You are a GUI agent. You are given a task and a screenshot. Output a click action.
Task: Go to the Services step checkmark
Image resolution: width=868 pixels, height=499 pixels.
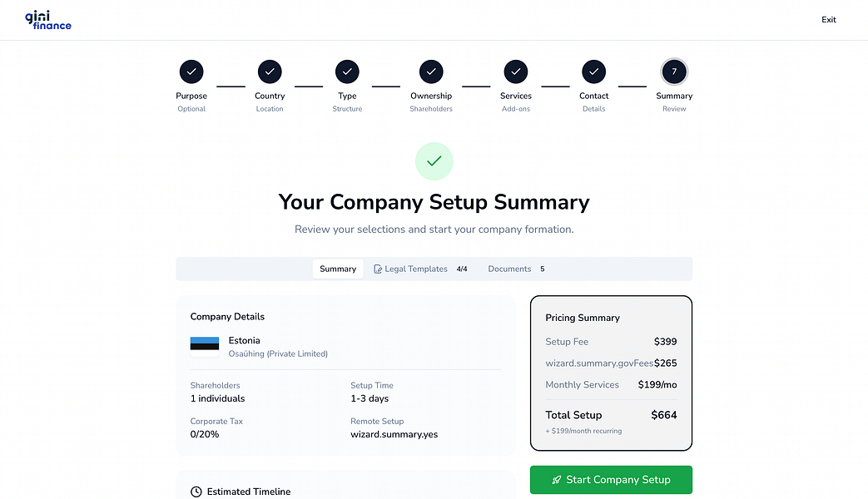pos(516,72)
